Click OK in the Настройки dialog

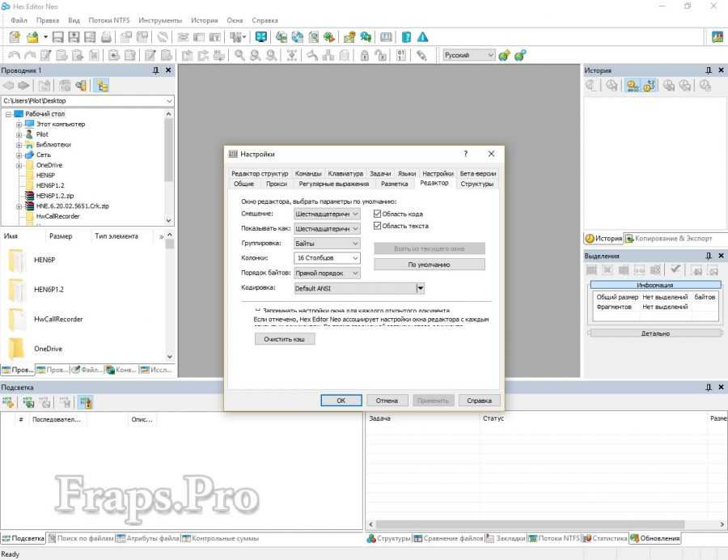pos(341,401)
